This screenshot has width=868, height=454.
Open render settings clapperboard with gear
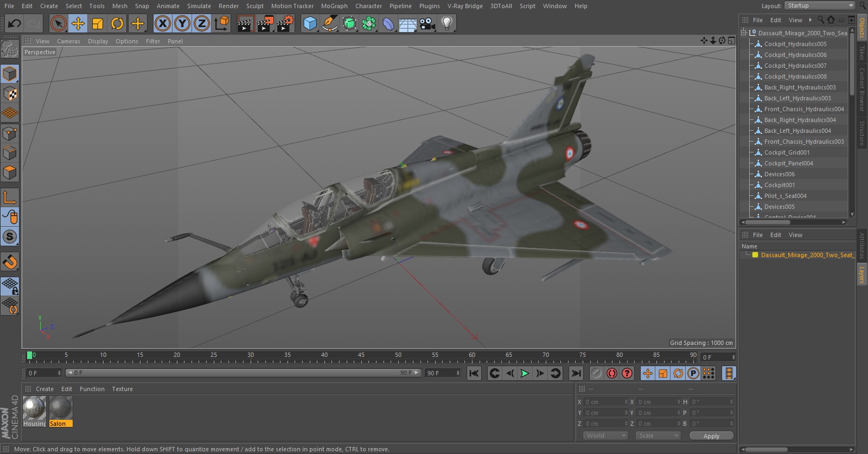[x=285, y=23]
